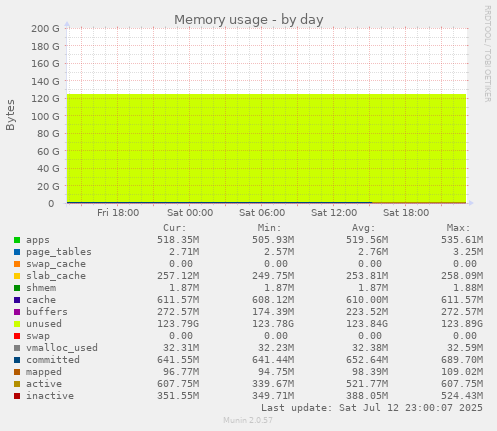497x431 pixels.
Task: Click committed max value 689.70M
Action: pyautogui.click(x=462, y=360)
